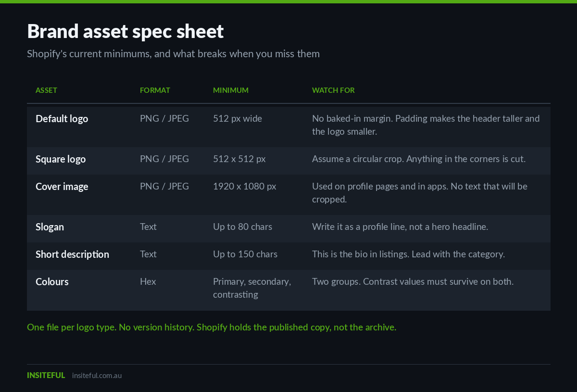The width and height of the screenshot is (577, 392).
Task: Select the 'Colours' row label
Action: click(52, 281)
